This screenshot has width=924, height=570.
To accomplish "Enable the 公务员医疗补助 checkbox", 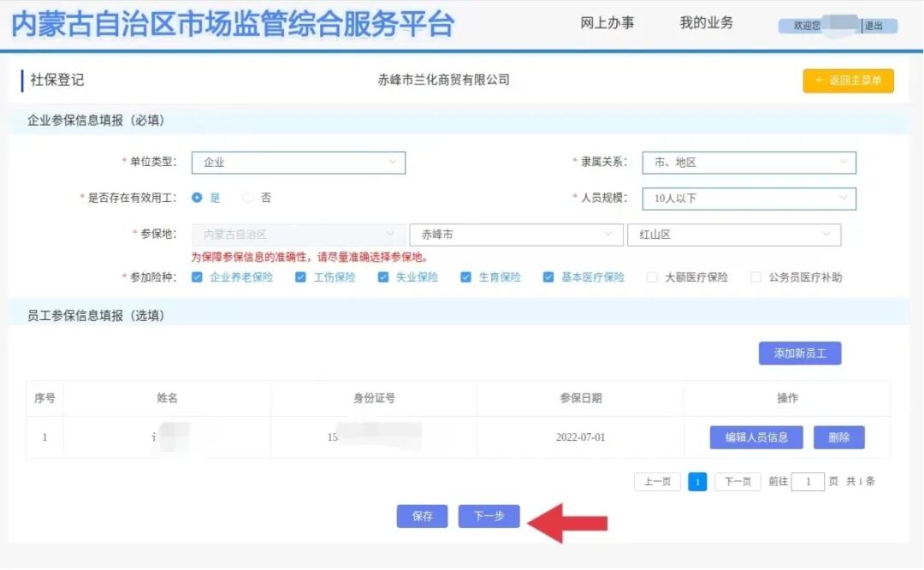I will coord(755,276).
